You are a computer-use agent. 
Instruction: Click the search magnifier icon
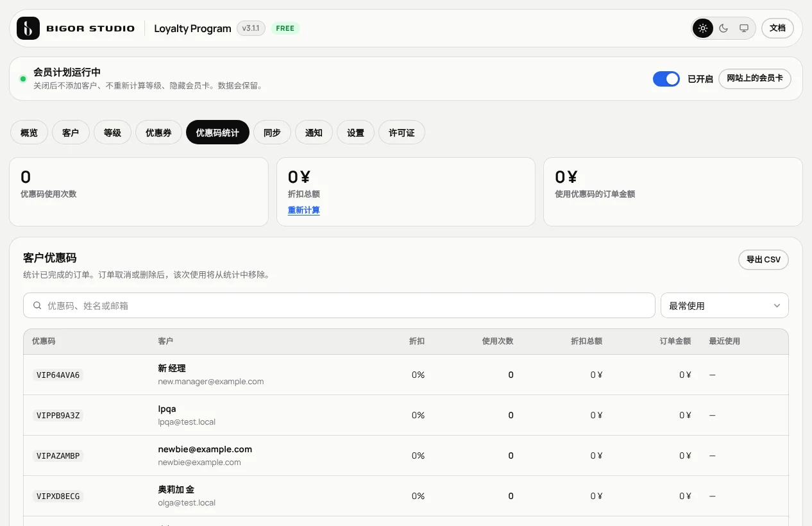(x=37, y=306)
